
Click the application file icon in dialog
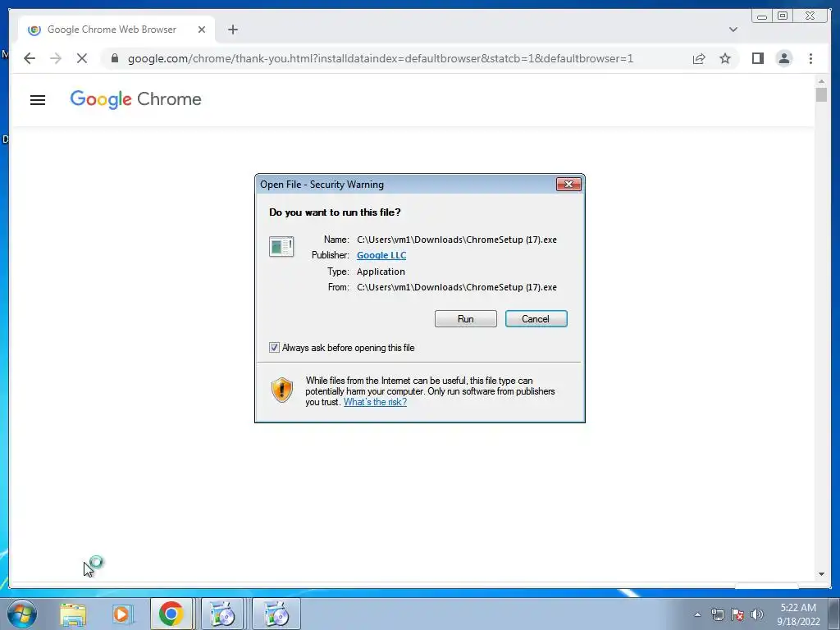tap(281, 246)
